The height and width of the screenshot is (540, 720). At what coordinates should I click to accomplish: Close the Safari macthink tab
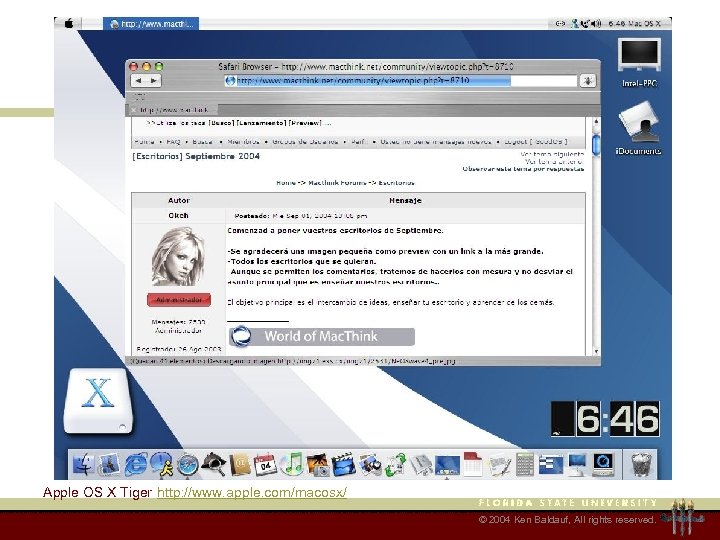134,110
